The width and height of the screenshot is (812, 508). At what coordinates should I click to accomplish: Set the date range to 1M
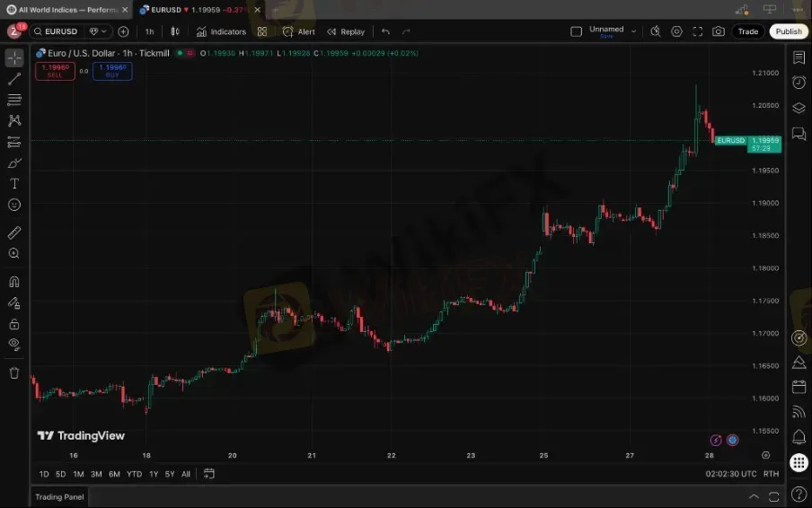pos(78,474)
